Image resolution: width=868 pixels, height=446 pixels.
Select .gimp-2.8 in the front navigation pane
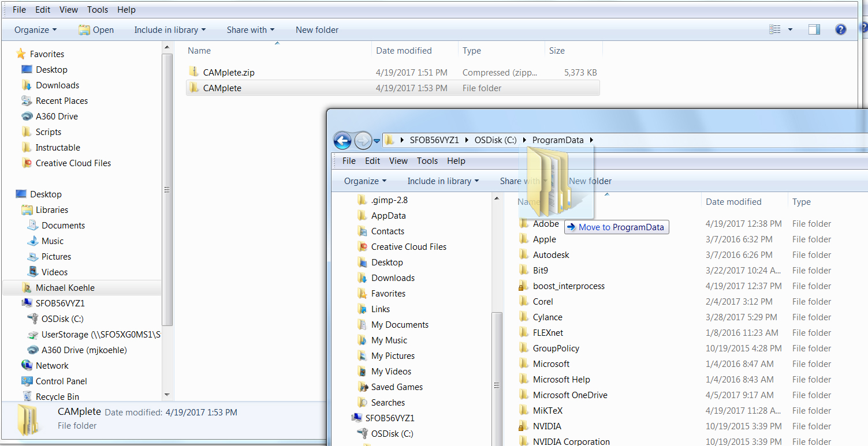tap(389, 200)
